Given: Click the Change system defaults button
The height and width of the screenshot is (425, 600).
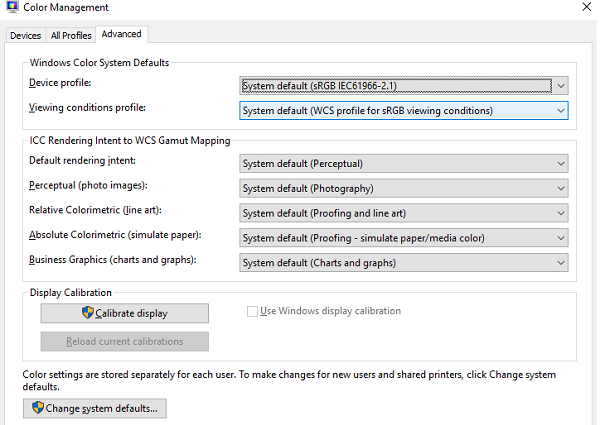Looking at the screenshot, I should click(95, 408).
